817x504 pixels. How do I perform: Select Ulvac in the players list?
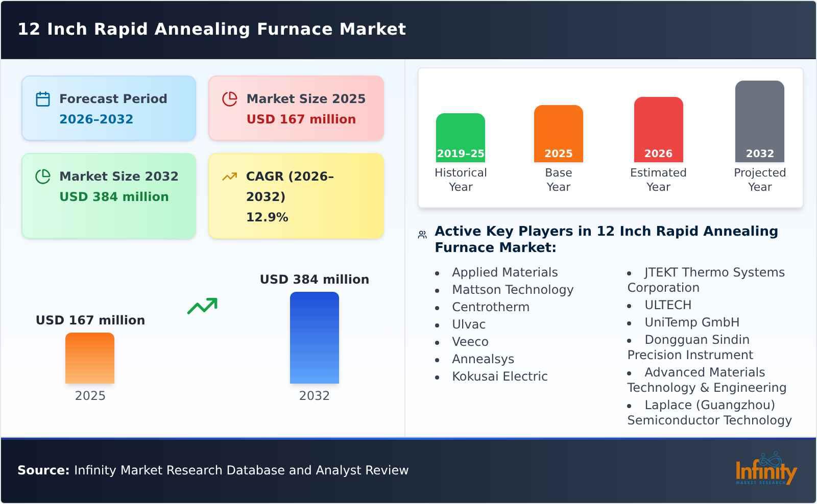tap(469, 324)
